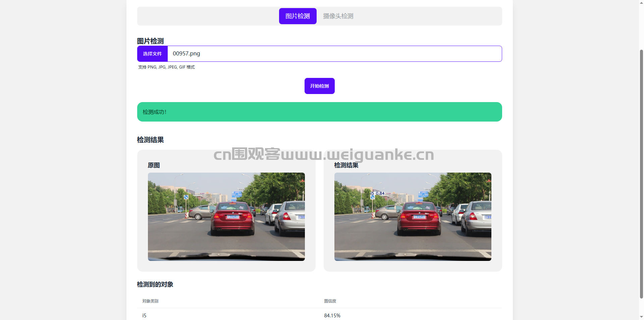Open the annotated detection result image
The image size is (644, 320).
[413, 217]
